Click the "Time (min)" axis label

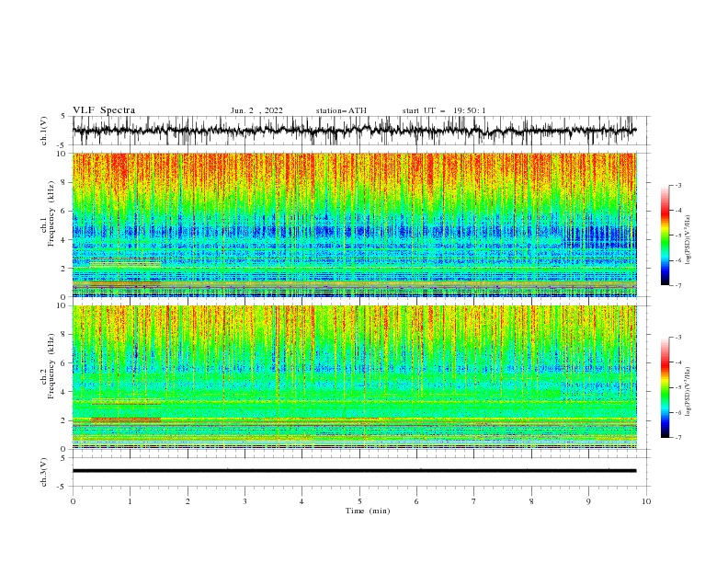(368, 511)
